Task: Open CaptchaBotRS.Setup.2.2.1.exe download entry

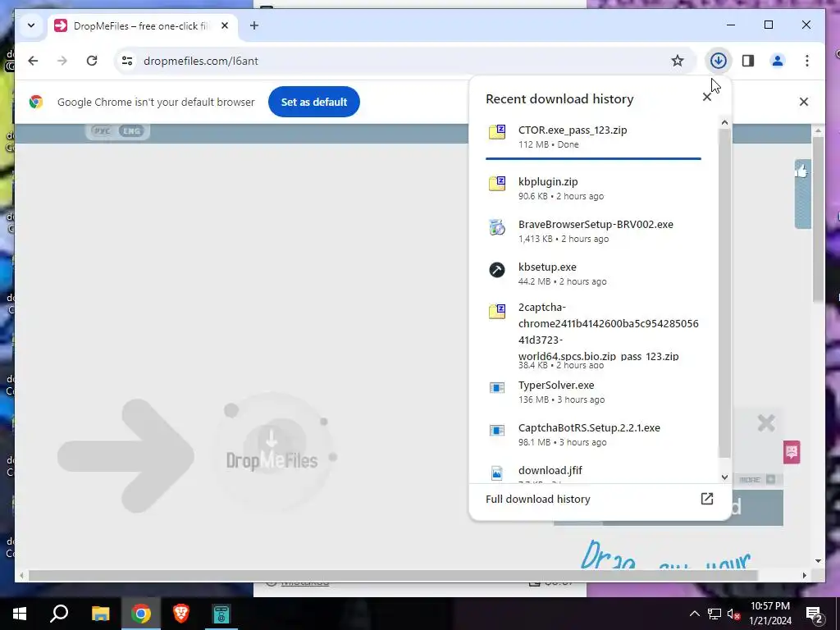Action: pyautogui.click(x=594, y=435)
